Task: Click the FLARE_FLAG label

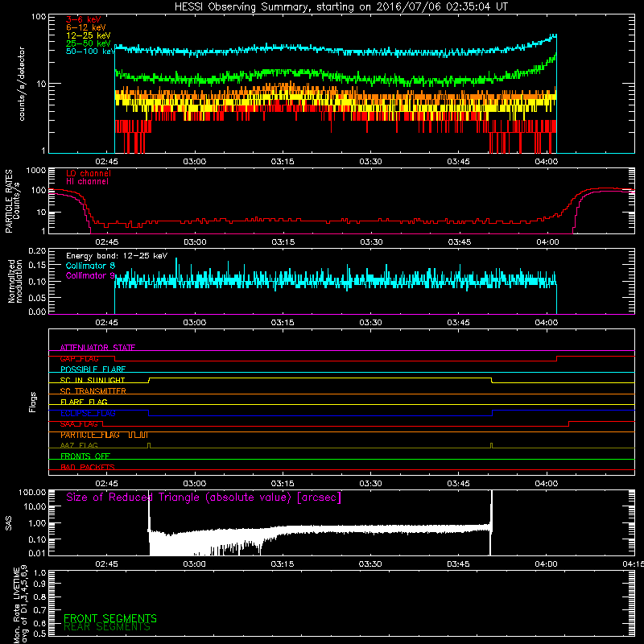Action: [84, 402]
